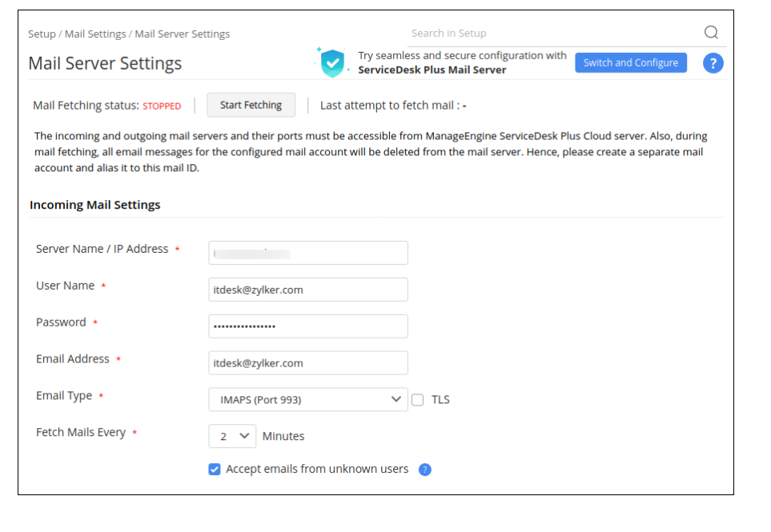
Task: Click the Mail Server Settings page title
Action: (105, 63)
